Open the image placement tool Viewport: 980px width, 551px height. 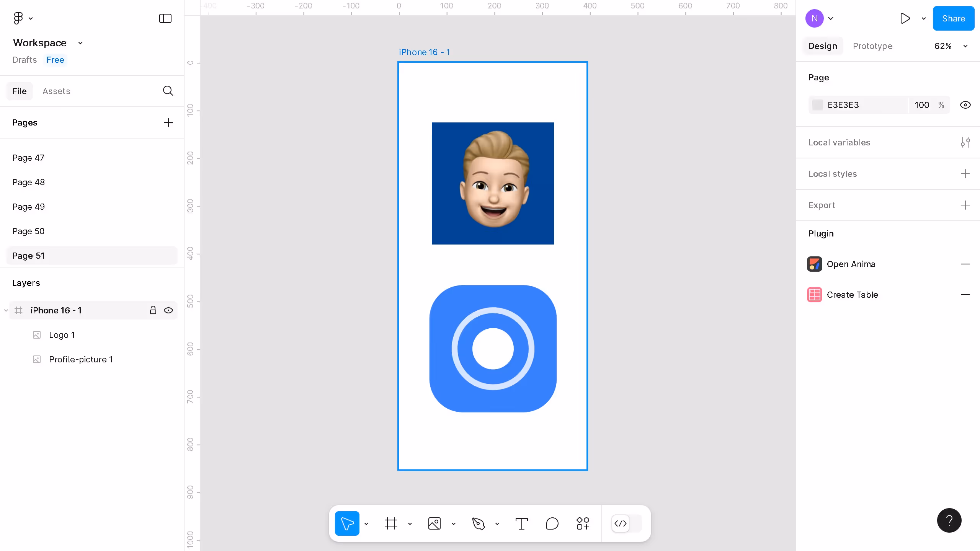coord(434,523)
